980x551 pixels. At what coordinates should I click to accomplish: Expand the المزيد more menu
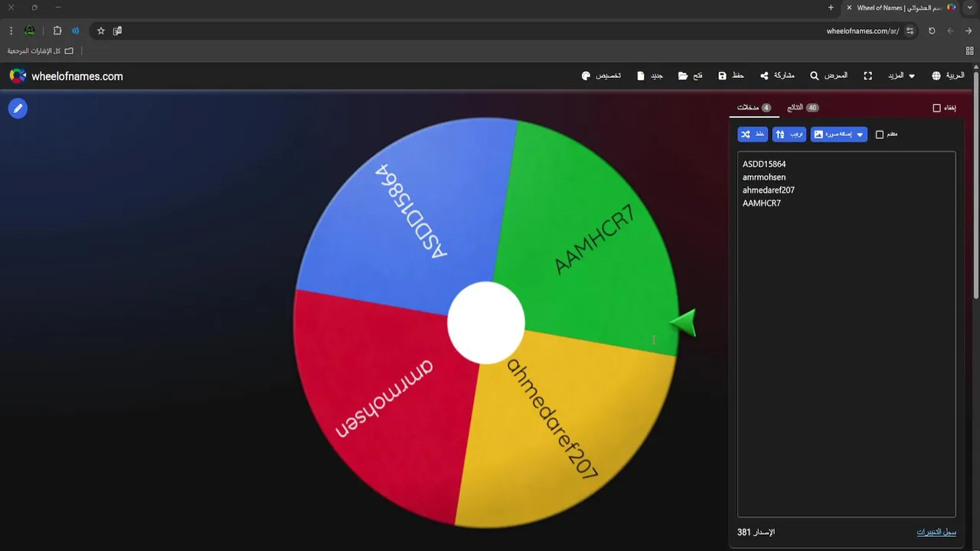(901, 76)
